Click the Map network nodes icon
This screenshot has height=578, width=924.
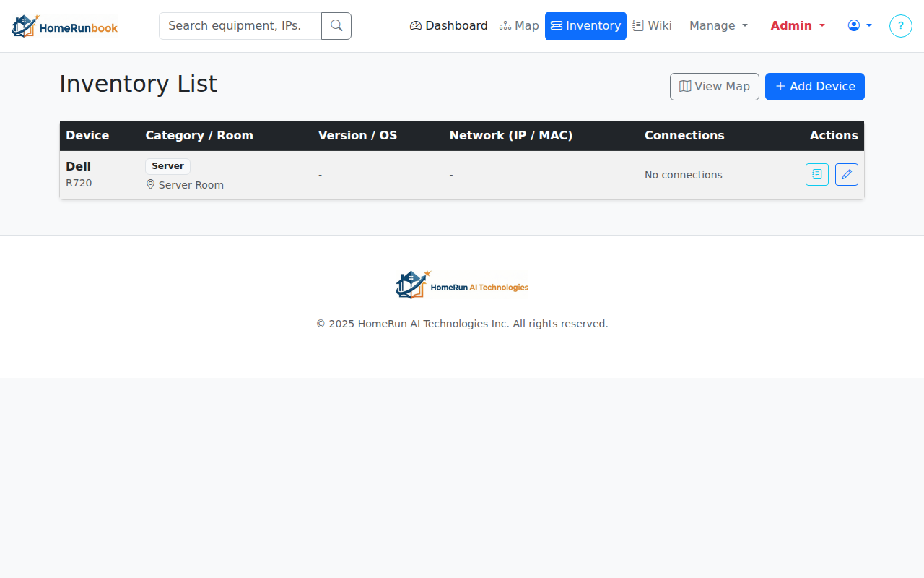(x=505, y=25)
